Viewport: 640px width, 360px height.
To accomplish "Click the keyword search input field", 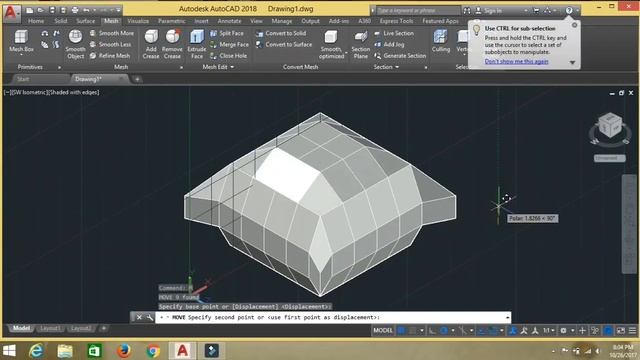I will (417, 11).
